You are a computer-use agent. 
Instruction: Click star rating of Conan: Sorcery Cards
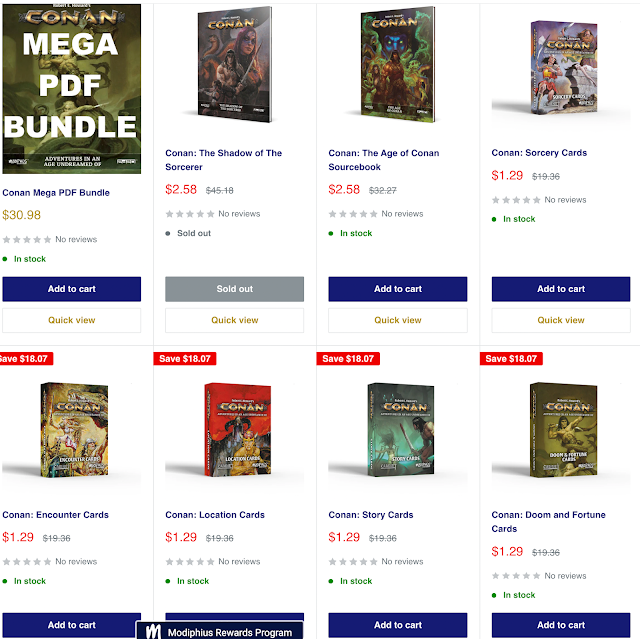pyautogui.click(x=516, y=200)
